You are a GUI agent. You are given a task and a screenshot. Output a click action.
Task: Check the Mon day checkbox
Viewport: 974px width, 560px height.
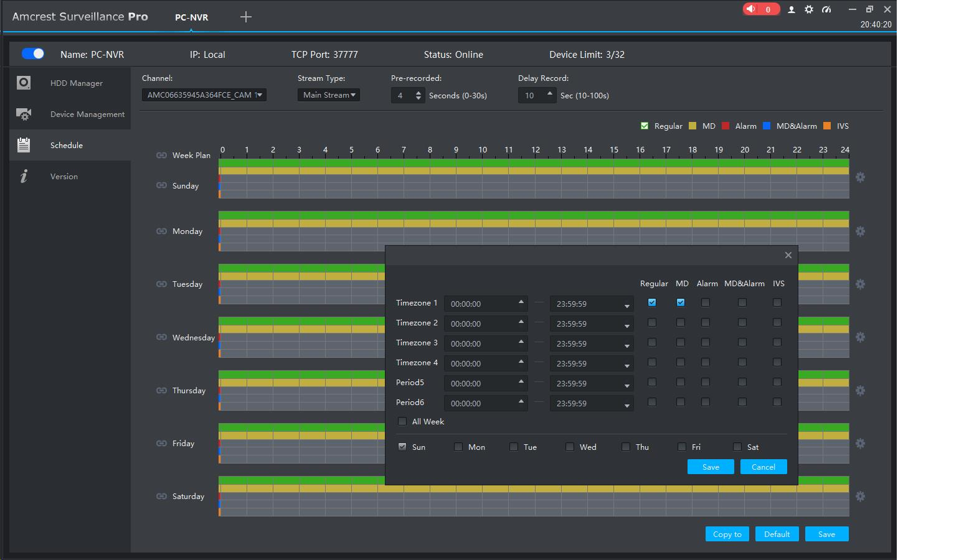coord(458,447)
